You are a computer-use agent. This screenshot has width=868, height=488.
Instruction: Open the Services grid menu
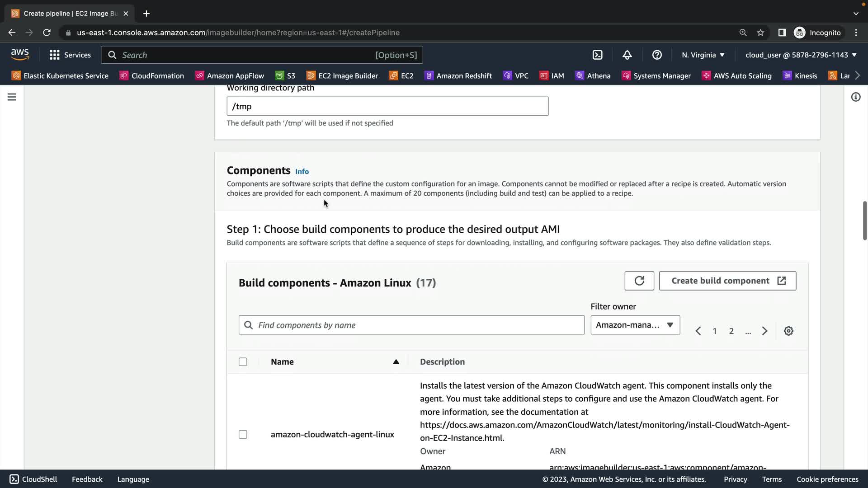pos(70,55)
